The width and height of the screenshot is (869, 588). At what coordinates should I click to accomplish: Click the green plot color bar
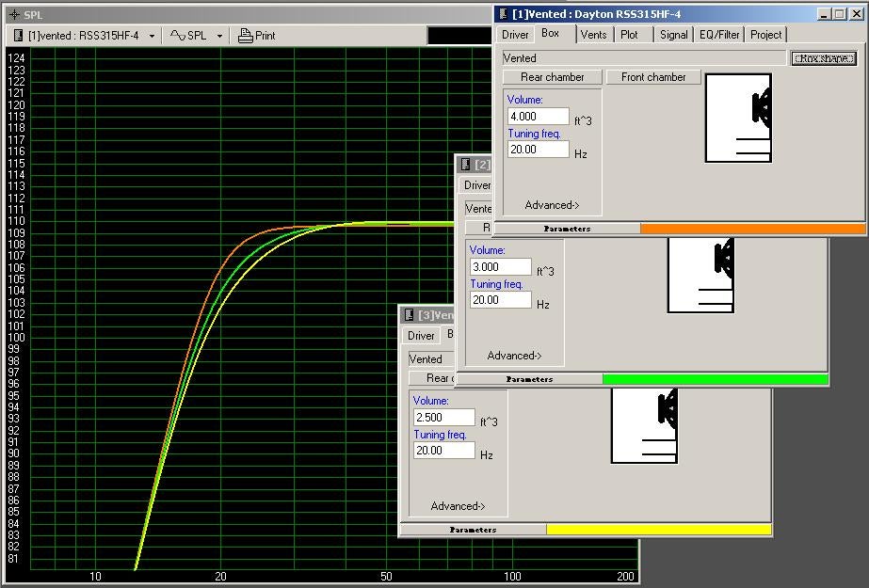click(715, 379)
